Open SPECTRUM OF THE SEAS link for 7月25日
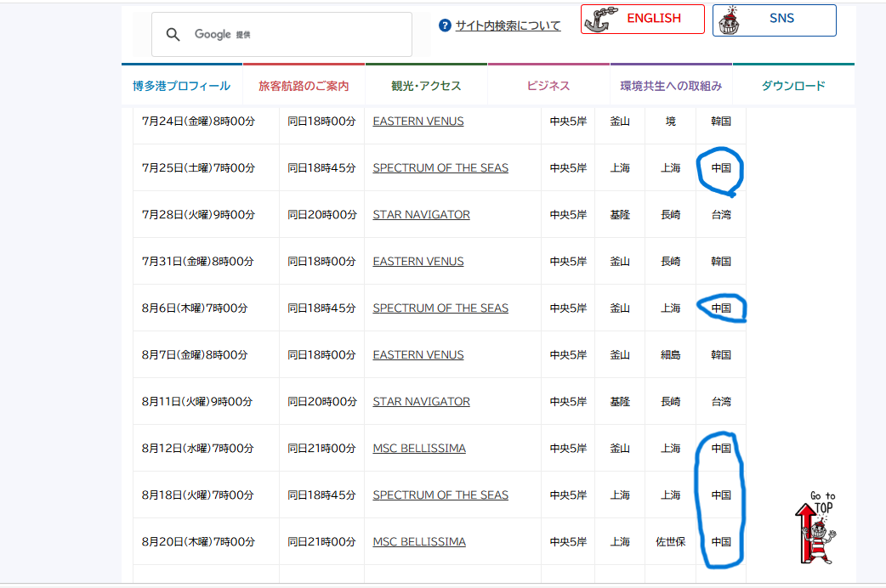The width and height of the screenshot is (886, 588). [440, 167]
